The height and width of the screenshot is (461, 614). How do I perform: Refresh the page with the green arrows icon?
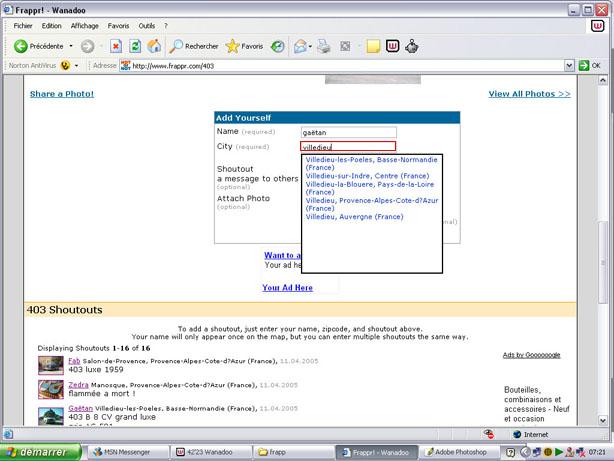click(x=135, y=46)
